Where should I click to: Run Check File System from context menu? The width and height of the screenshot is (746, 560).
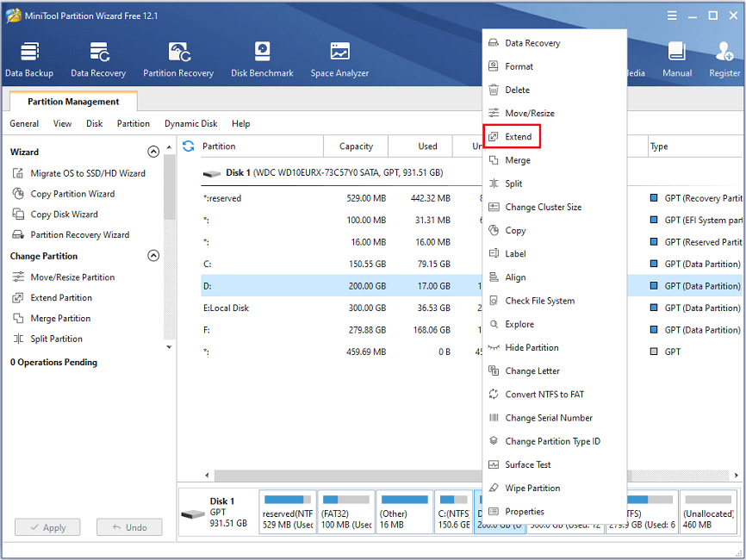(554, 300)
